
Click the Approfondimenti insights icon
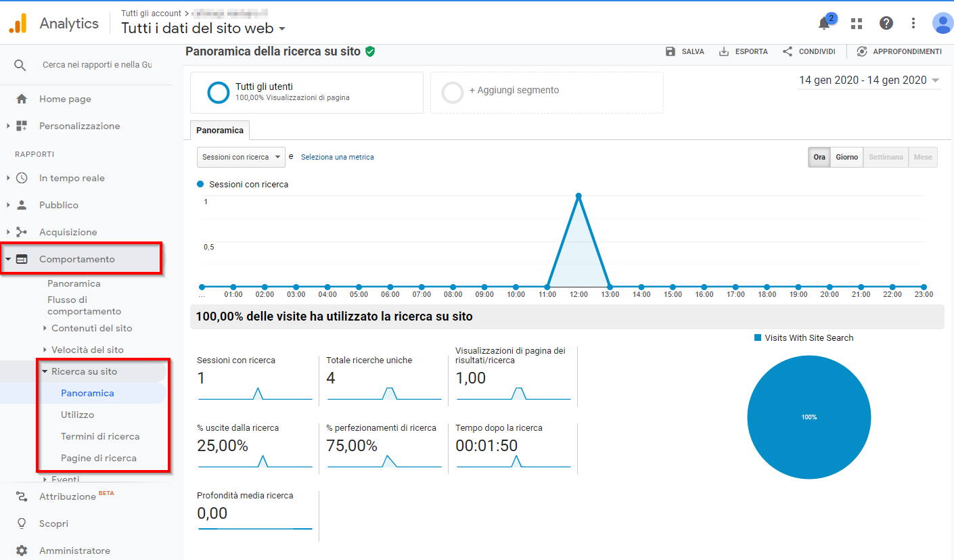862,51
